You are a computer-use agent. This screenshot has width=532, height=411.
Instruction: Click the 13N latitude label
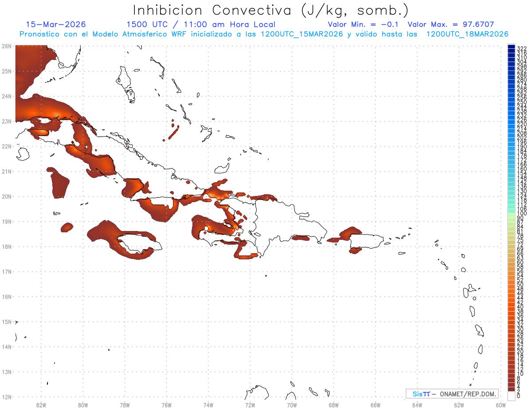point(7,372)
